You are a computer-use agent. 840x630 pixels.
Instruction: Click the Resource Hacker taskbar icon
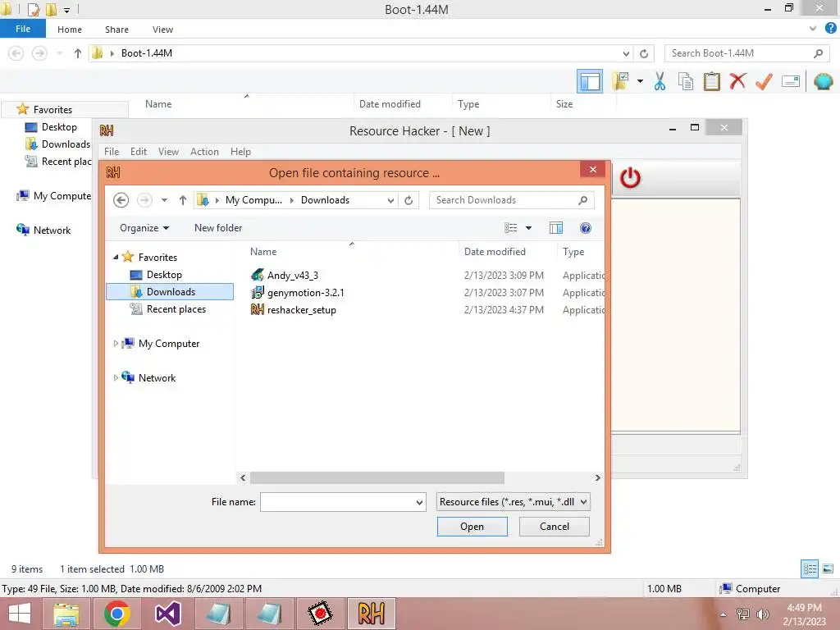(x=372, y=614)
